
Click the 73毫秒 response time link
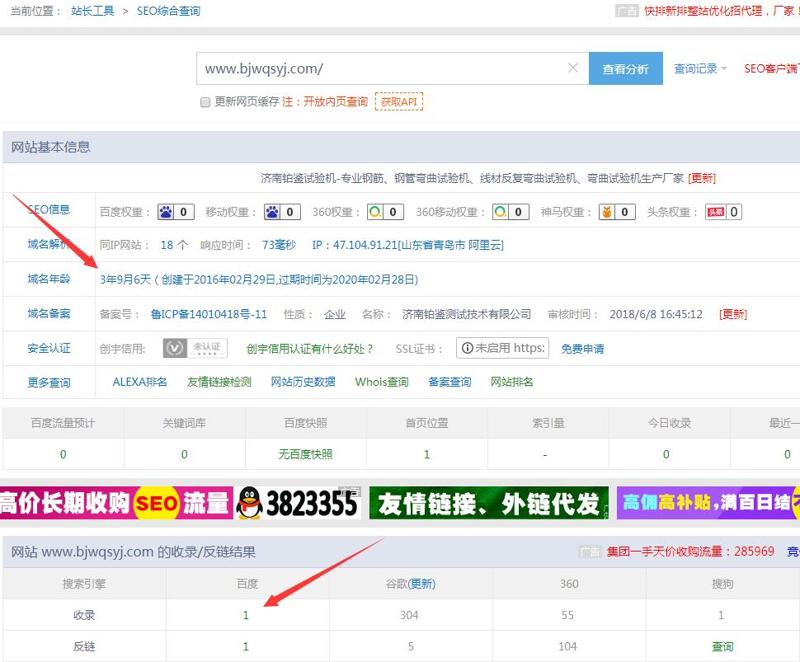[279, 245]
